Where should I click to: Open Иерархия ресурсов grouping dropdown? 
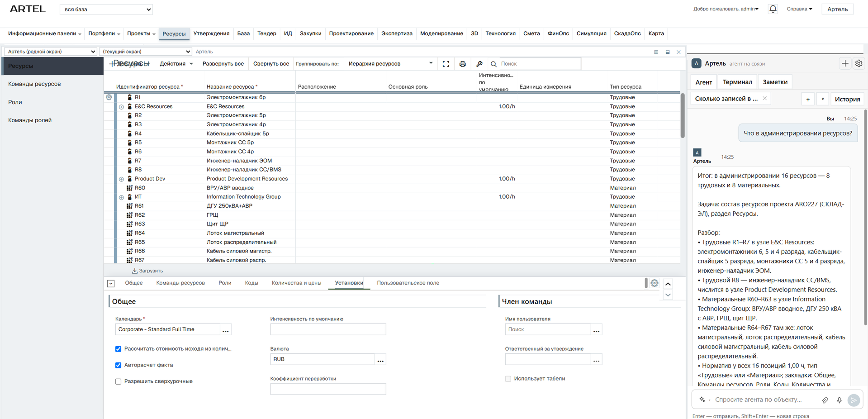[x=390, y=64]
